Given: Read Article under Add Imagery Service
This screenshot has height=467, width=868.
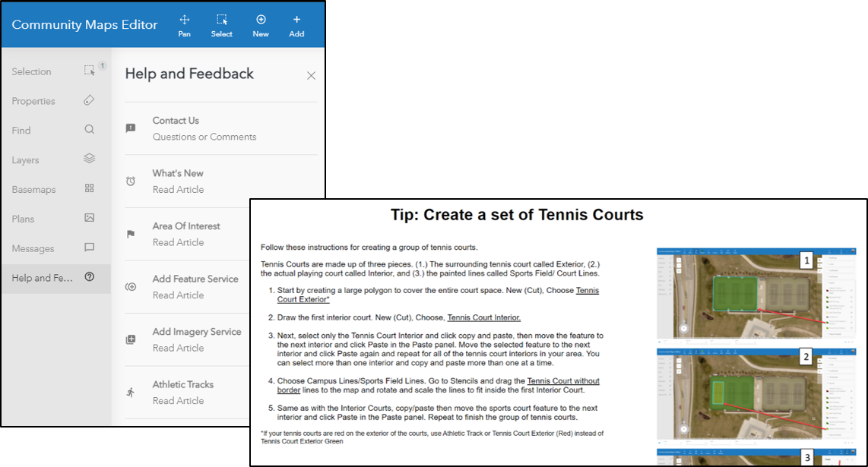Looking at the screenshot, I should coord(179,348).
